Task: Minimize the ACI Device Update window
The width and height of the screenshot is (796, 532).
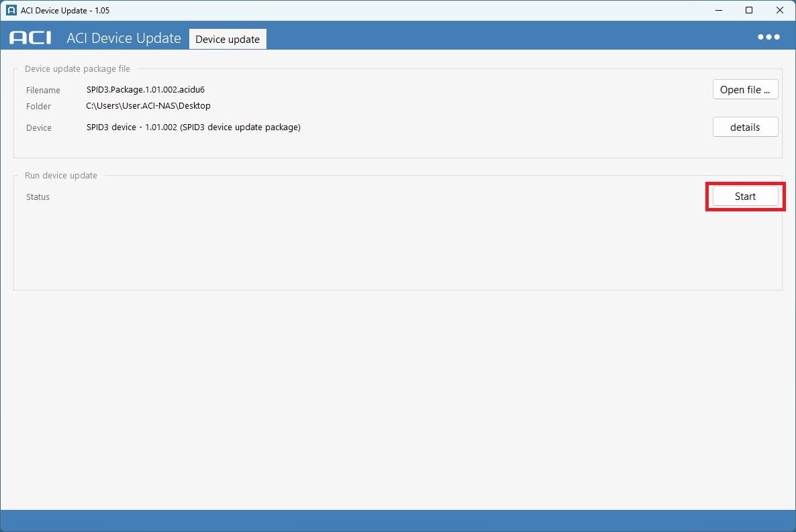Action: pos(717,10)
